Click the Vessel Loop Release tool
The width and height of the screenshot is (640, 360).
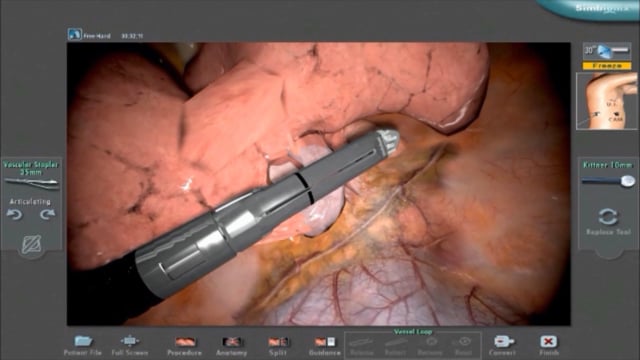click(x=362, y=346)
